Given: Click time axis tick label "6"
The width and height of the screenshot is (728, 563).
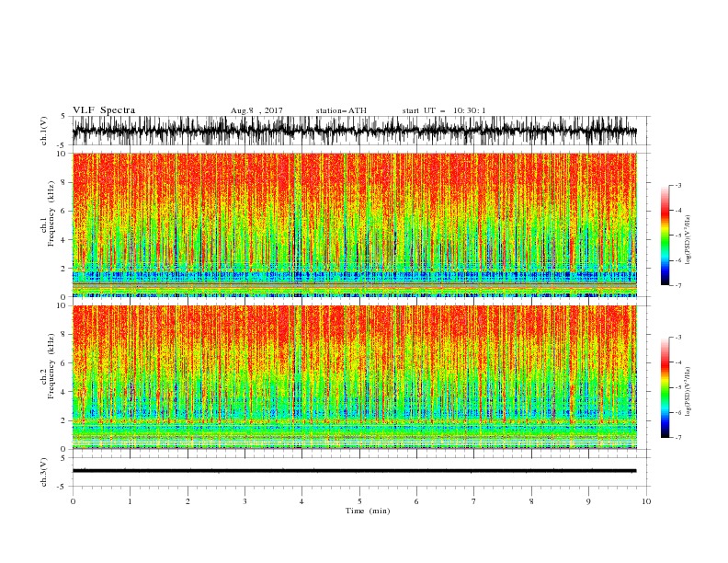Looking at the screenshot, I should click(x=416, y=501).
